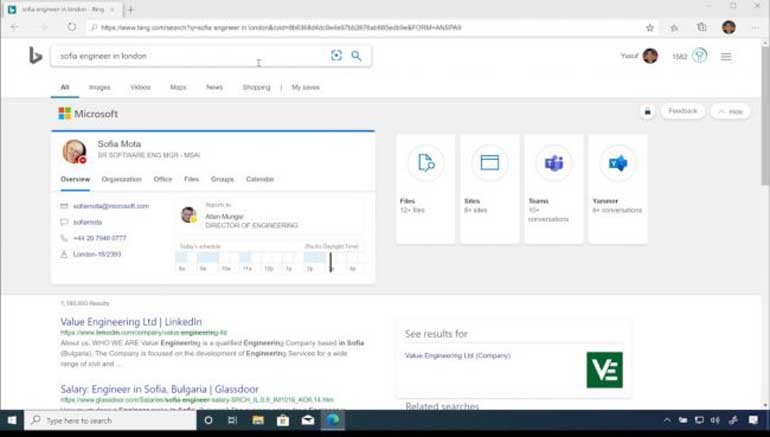Open Value Engineering Ltd LinkedIn result

[x=131, y=322]
